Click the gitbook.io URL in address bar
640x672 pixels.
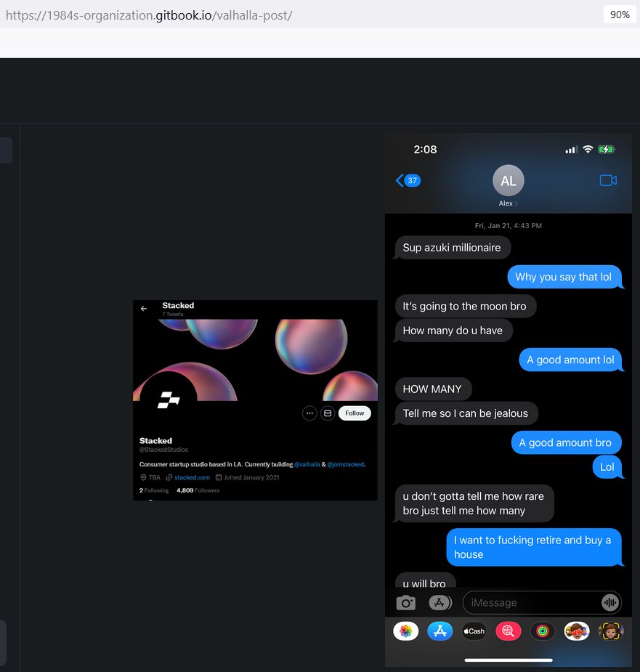149,15
